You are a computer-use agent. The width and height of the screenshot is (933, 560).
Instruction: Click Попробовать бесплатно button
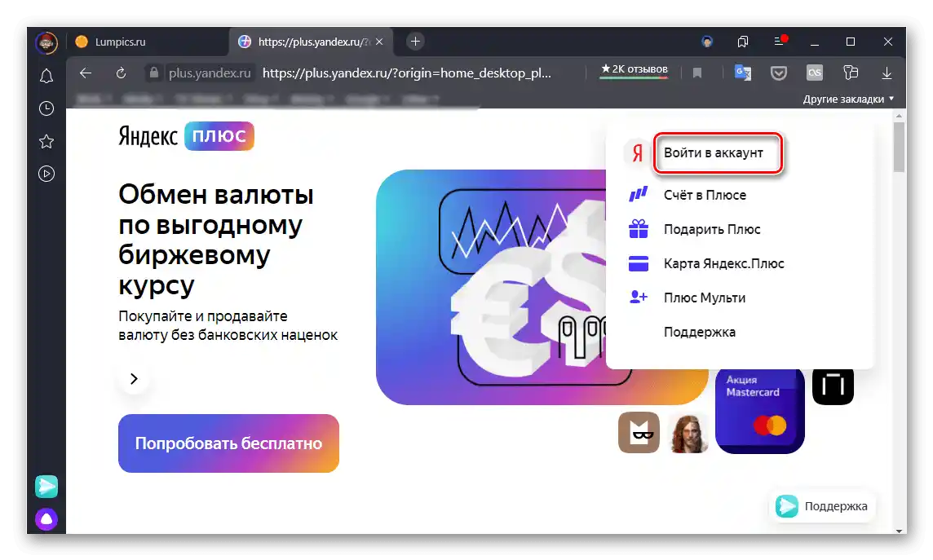point(228,443)
